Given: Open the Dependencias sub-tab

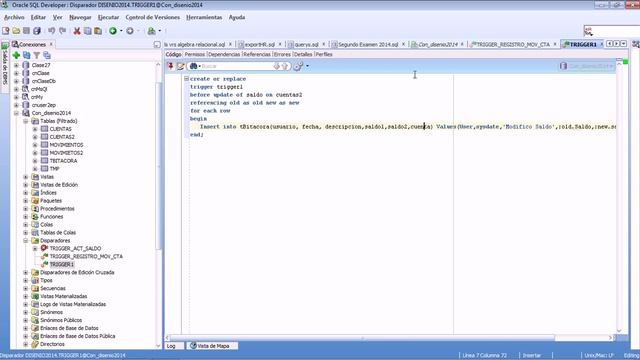Looking at the screenshot, I should point(224,54).
